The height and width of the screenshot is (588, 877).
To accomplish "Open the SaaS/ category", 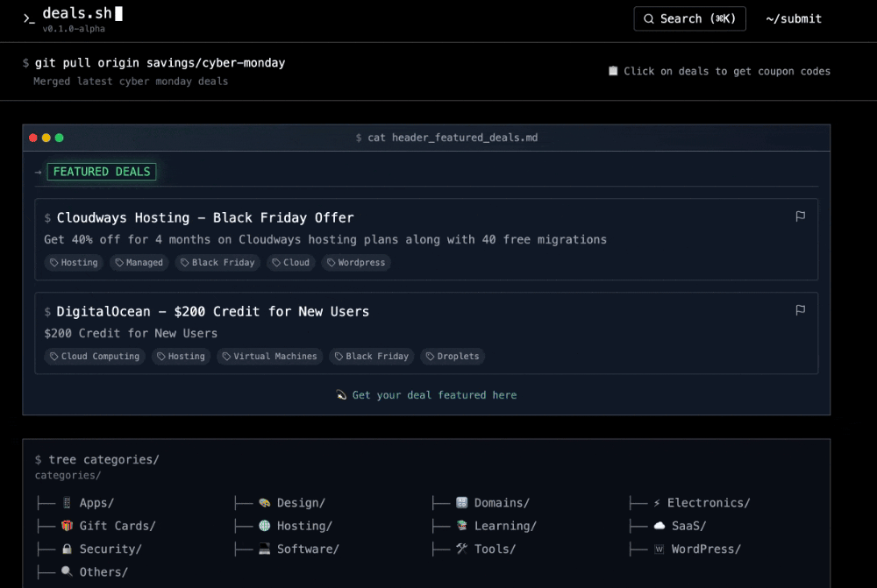I will [x=688, y=526].
